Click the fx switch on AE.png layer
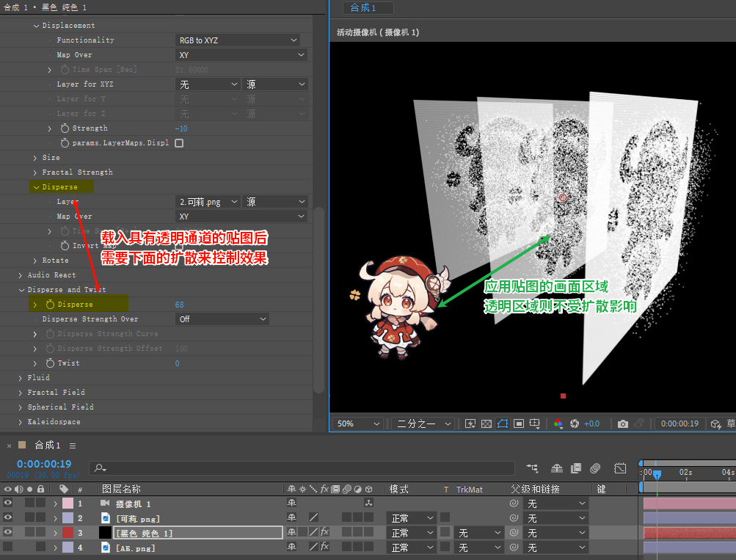The height and width of the screenshot is (560, 736). click(x=324, y=548)
